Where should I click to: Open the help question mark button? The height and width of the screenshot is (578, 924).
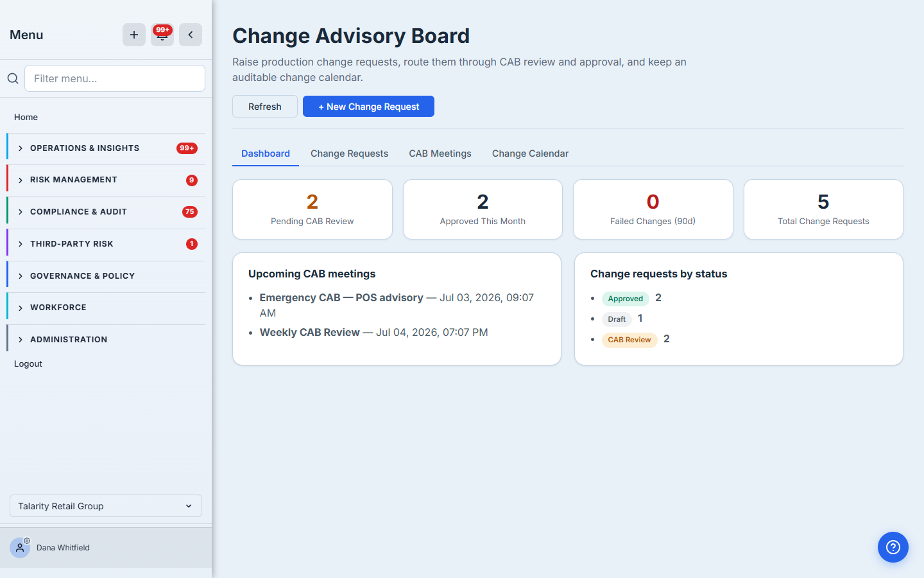click(893, 547)
